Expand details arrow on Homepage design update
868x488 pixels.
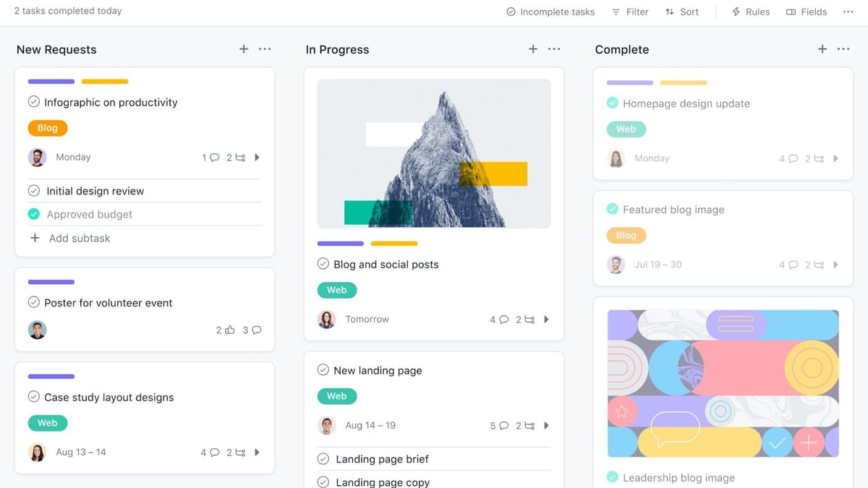pyautogui.click(x=836, y=158)
